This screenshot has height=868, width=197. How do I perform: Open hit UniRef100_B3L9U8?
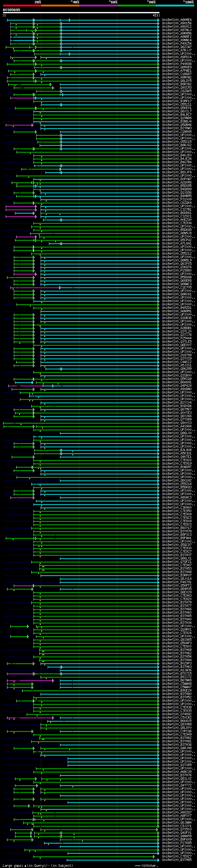(x=177, y=450)
